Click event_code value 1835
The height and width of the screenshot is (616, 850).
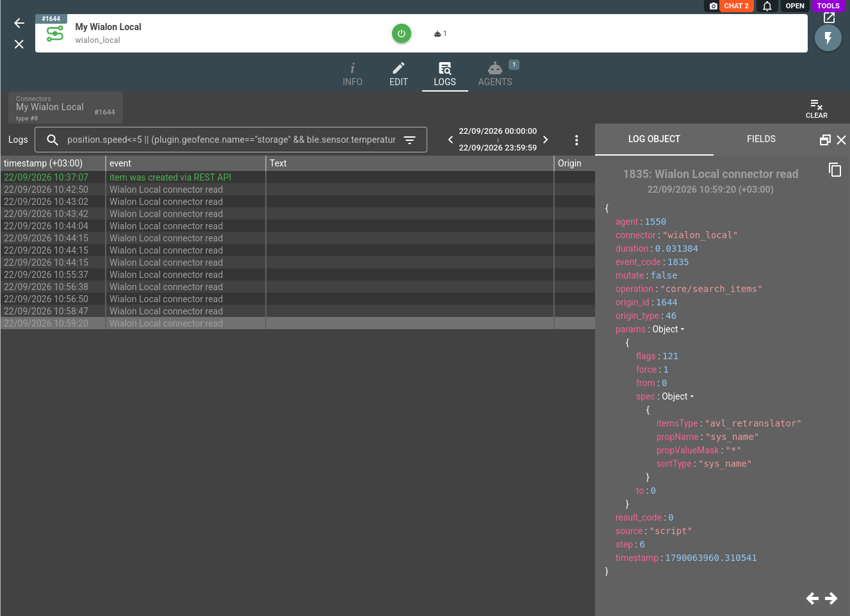[x=678, y=262]
